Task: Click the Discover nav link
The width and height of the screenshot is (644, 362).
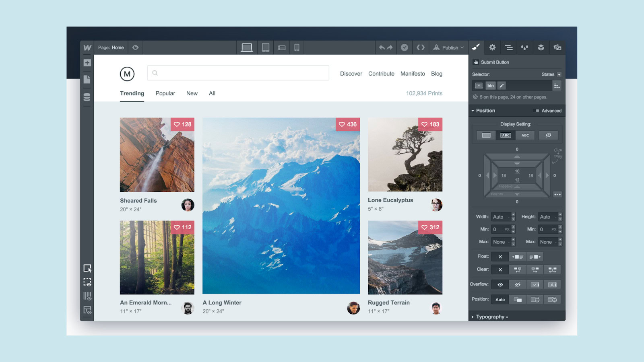Action: click(351, 74)
